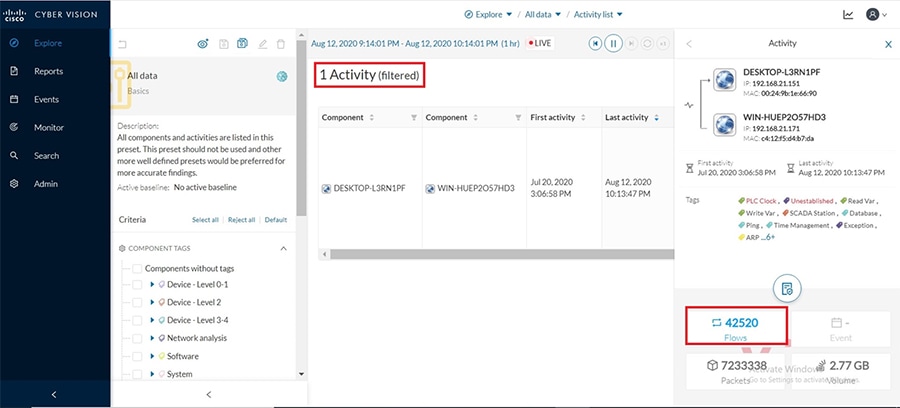900x408 pixels.
Task: Click the pencil edit preset icon
Action: coord(262,44)
